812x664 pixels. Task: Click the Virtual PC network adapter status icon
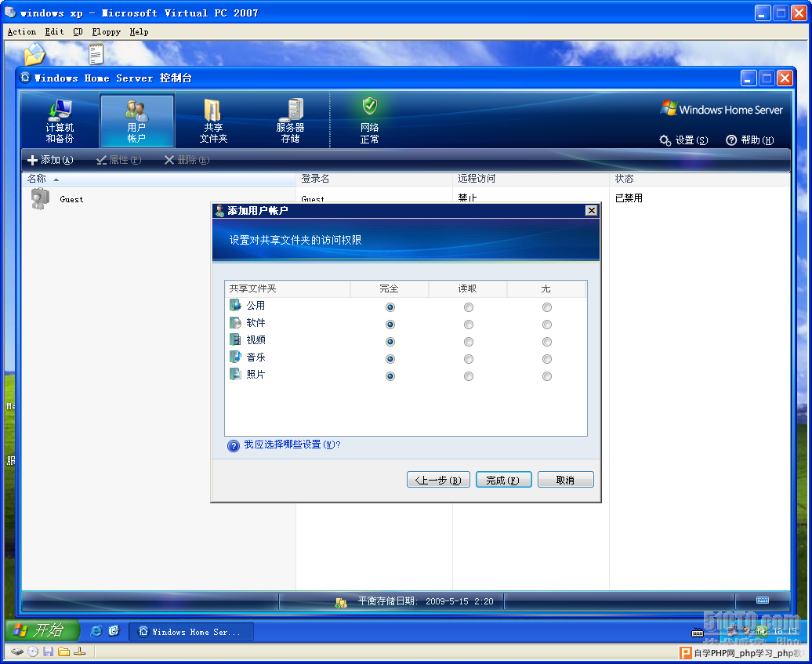click(x=79, y=651)
